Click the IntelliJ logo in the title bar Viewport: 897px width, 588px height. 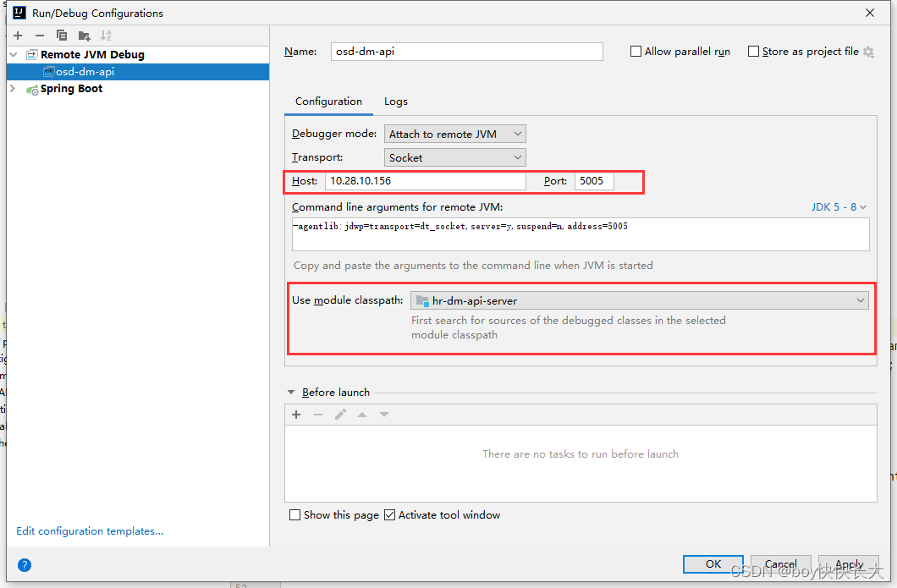19,13
